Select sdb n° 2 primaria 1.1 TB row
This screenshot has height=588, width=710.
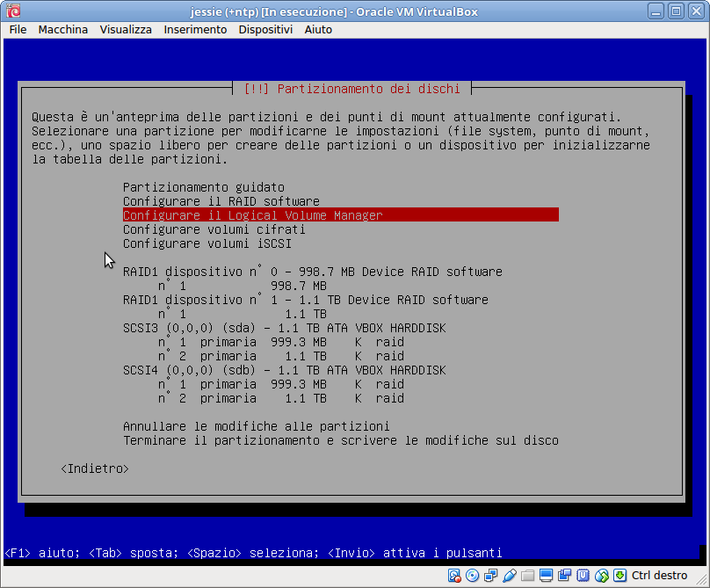(280, 398)
